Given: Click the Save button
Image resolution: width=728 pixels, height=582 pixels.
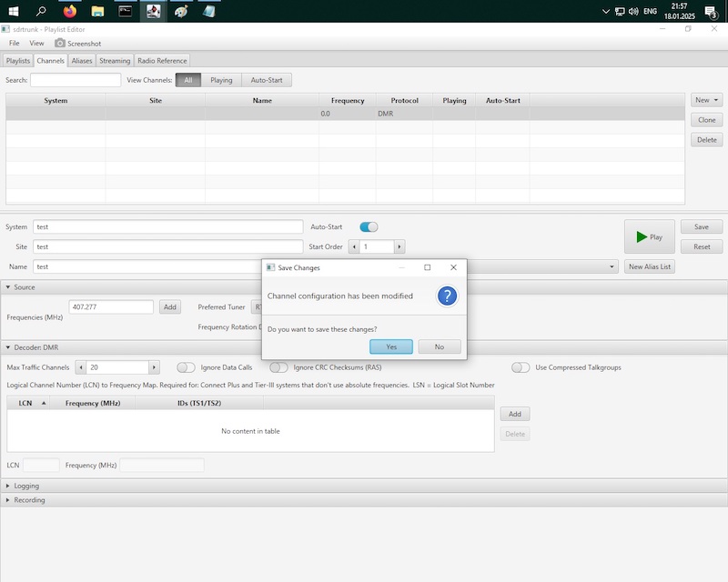Looking at the screenshot, I should (x=701, y=227).
